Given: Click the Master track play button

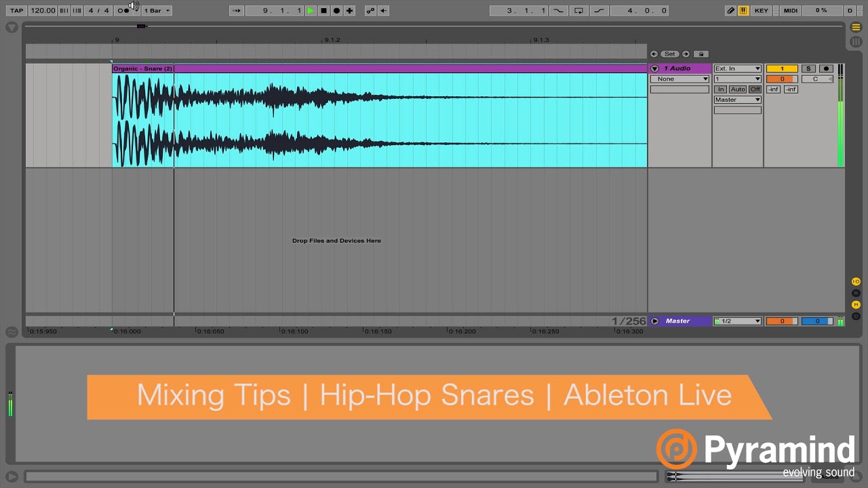Looking at the screenshot, I should (654, 321).
